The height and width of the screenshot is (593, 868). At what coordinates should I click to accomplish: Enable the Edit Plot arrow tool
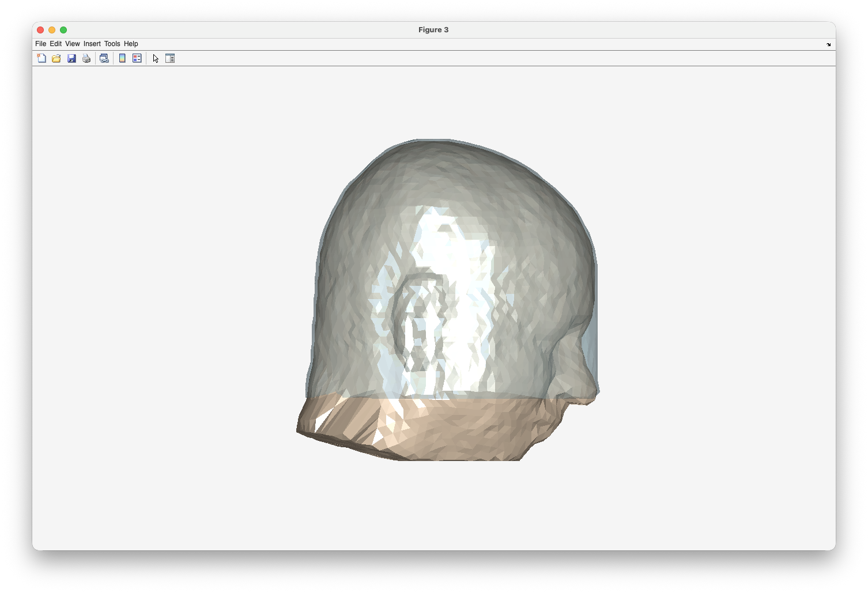pos(156,58)
